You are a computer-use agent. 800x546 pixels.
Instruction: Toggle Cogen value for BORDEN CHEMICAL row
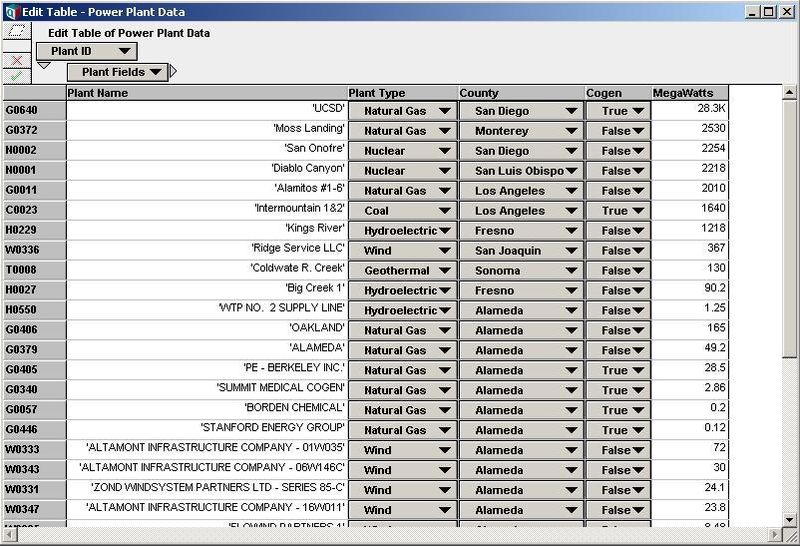618,410
